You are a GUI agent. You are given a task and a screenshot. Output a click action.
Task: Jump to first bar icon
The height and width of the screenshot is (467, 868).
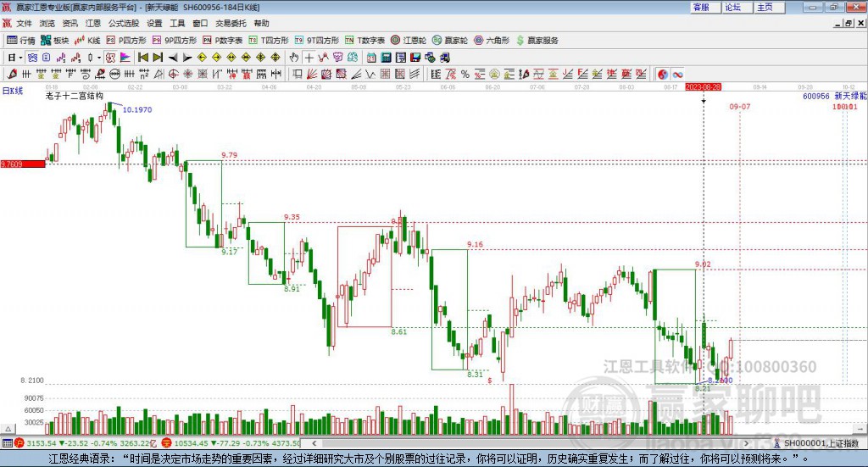point(143,58)
